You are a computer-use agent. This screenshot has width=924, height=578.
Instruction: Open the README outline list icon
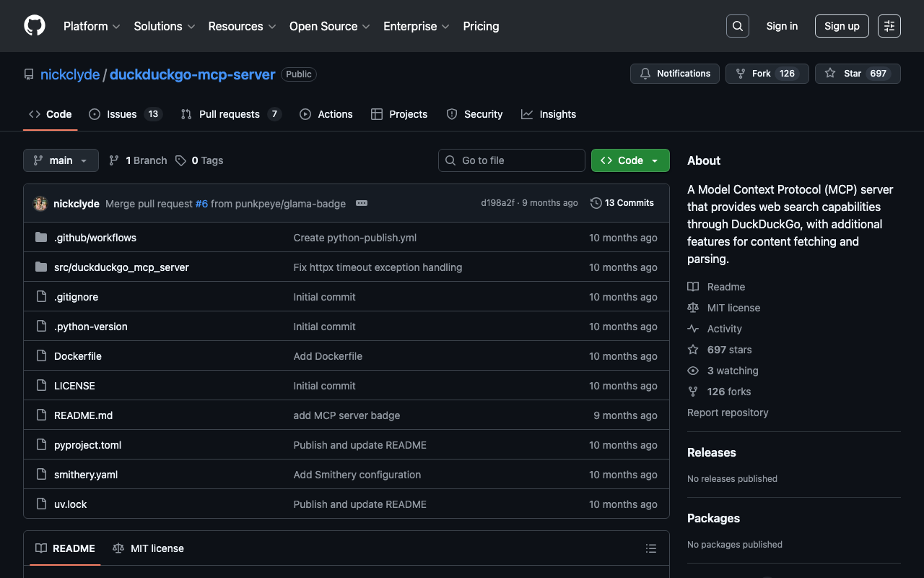[x=650, y=548]
